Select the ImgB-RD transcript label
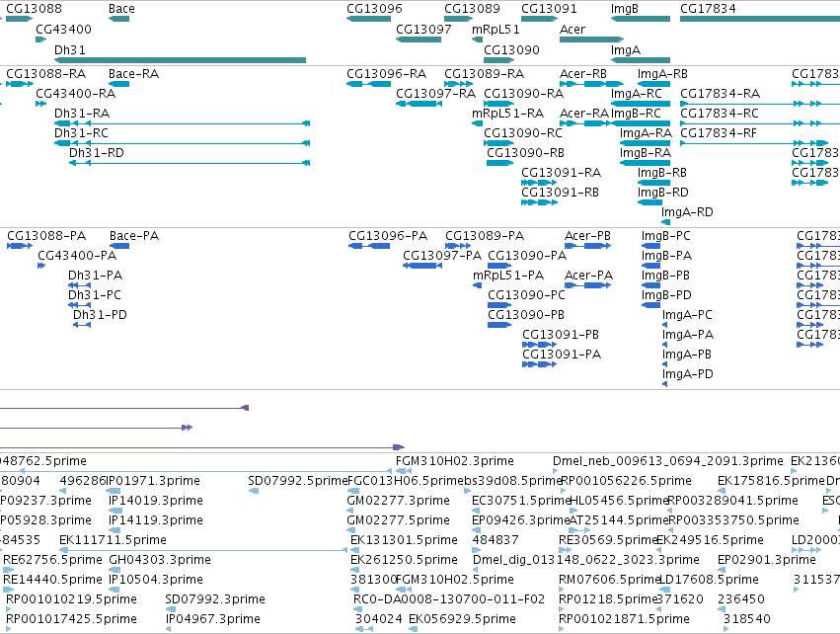 click(x=663, y=193)
